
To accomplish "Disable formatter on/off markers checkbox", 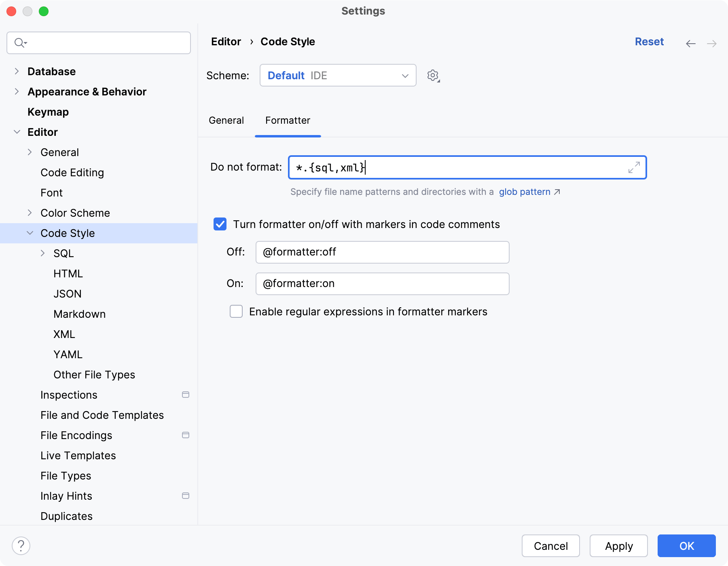I will pyautogui.click(x=220, y=224).
